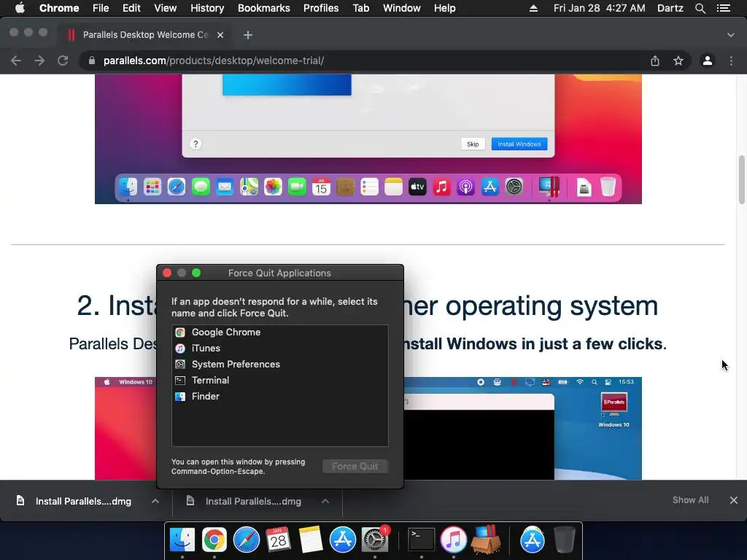The height and width of the screenshot is (560, 747).
Task: Close the Force Quit Applications window
Action: click(x=167, y=273)
